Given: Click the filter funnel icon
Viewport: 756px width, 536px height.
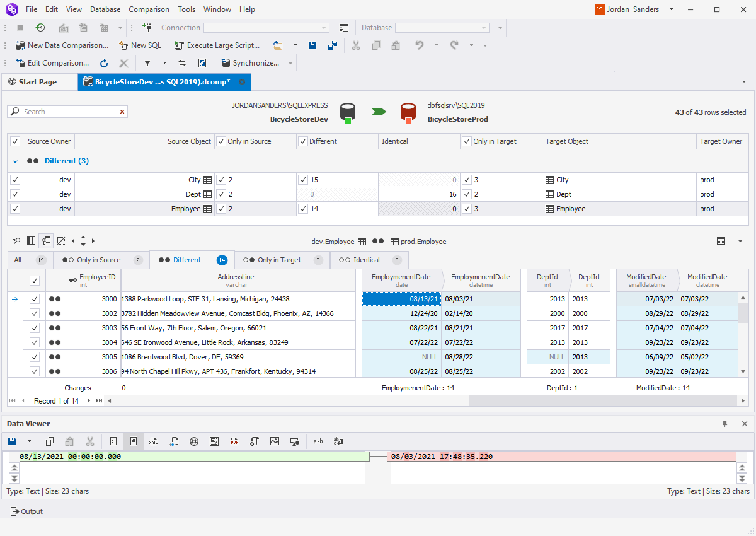Looking at the screenshot, I should [147, 63].
